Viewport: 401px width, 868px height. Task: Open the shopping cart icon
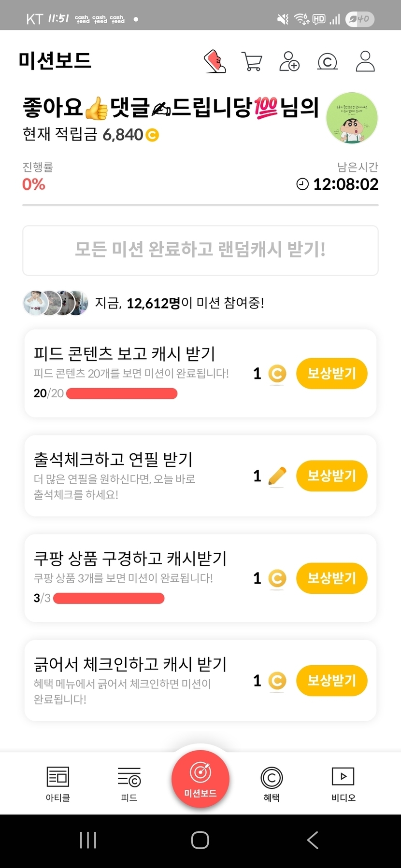tap(251, 62)
